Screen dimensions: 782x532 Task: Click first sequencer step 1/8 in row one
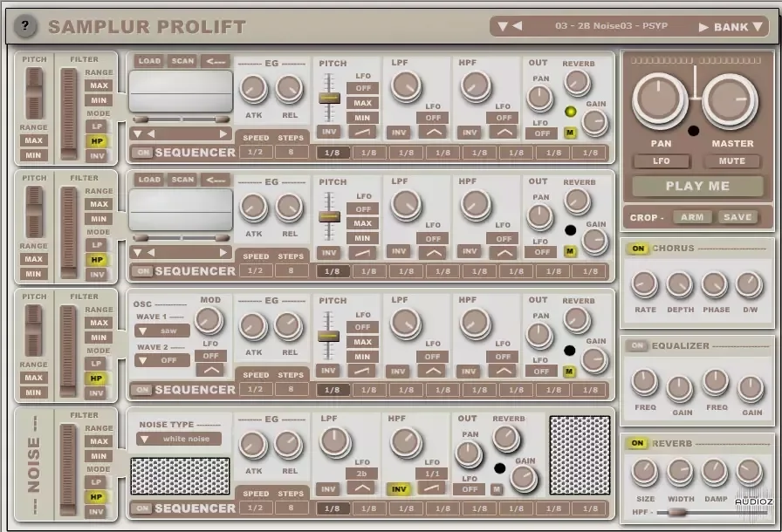[333, 153]
